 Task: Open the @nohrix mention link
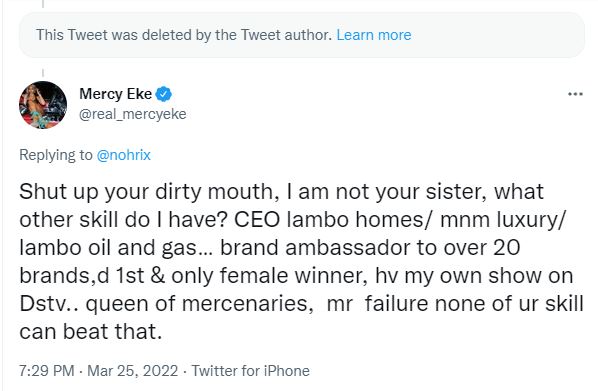124,155
